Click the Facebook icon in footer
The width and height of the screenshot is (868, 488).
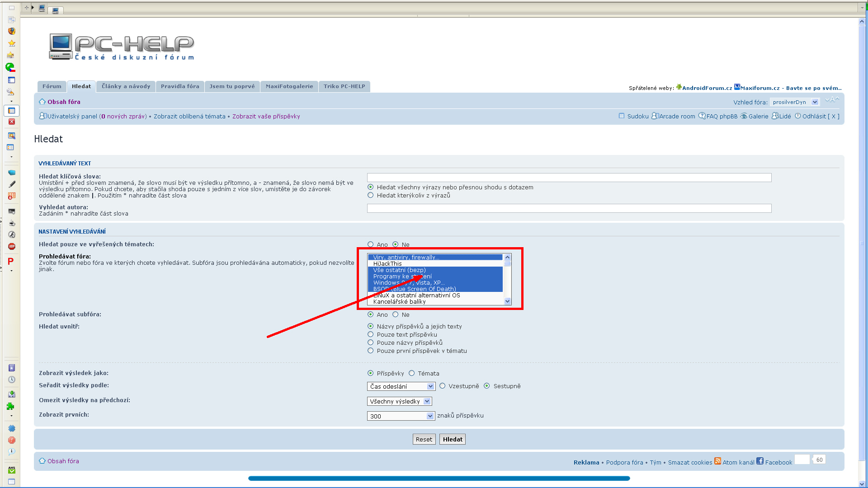pyautogui.click(x=760, y=461)
